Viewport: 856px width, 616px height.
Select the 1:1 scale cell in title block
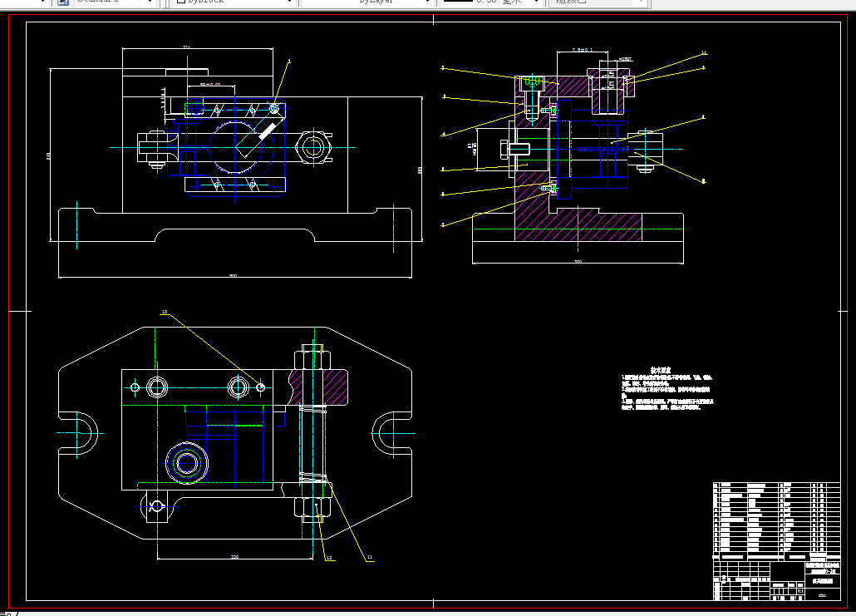click(x=800, y=591)
